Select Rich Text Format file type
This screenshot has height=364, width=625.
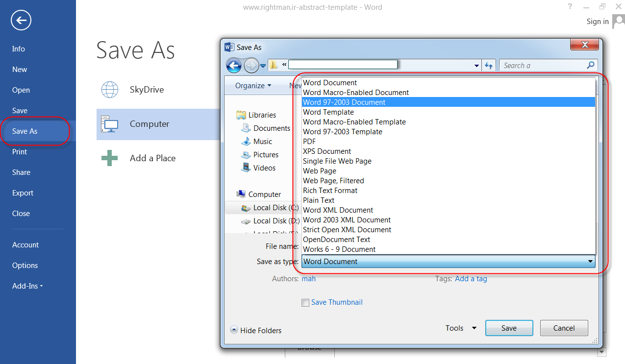[330, 191]
